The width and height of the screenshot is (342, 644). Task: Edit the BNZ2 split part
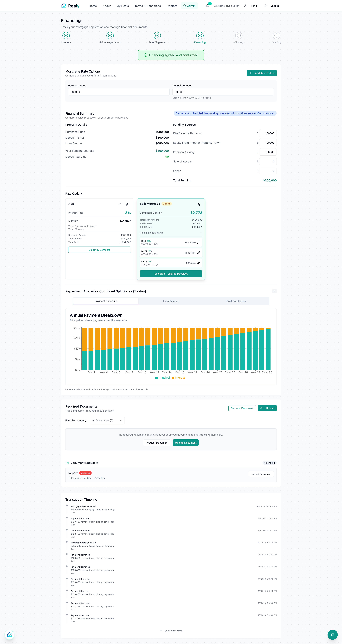coord(199,253)
